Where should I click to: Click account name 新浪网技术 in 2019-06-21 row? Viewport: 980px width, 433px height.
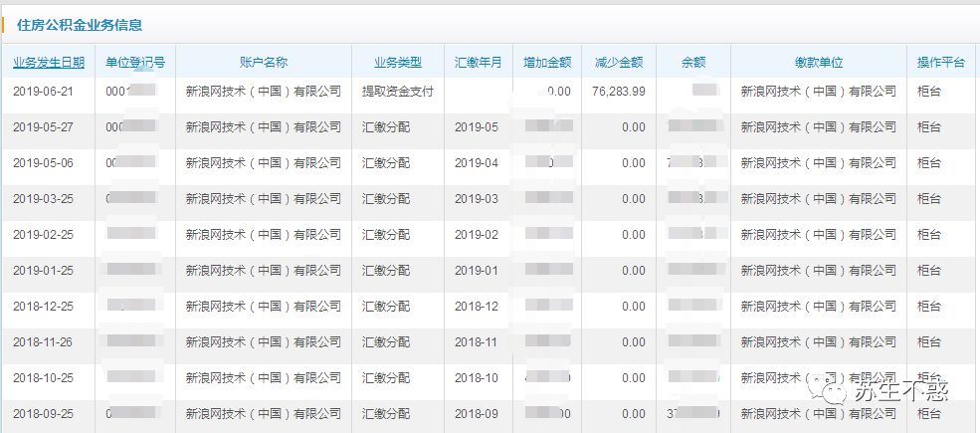pos(264,92)
